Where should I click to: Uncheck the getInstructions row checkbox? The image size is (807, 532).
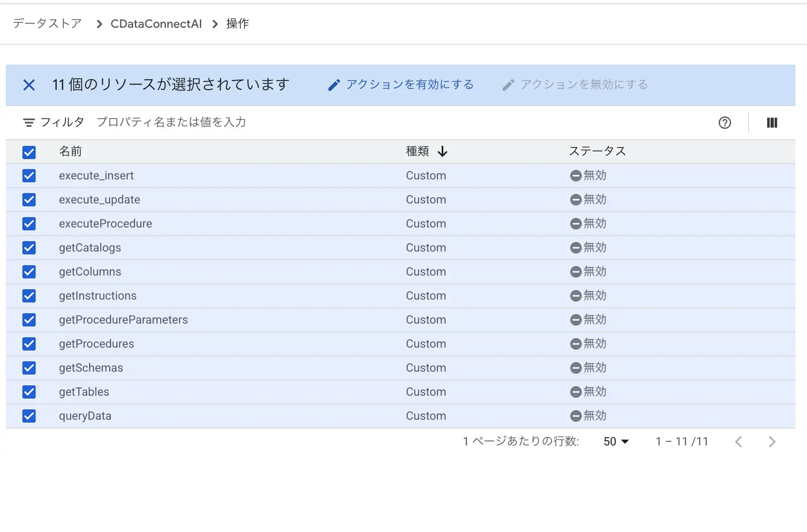coord(29,296)
